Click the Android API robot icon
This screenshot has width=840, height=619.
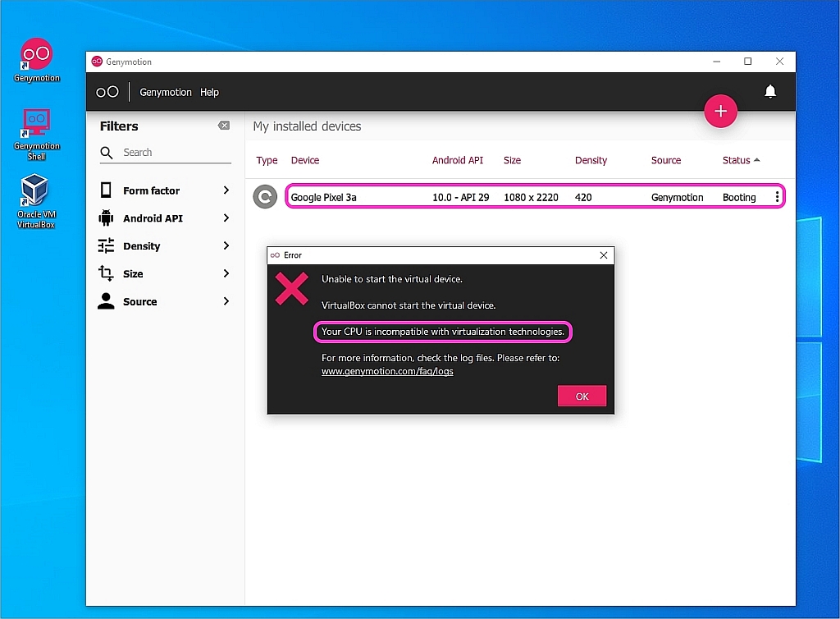[106, 218]
